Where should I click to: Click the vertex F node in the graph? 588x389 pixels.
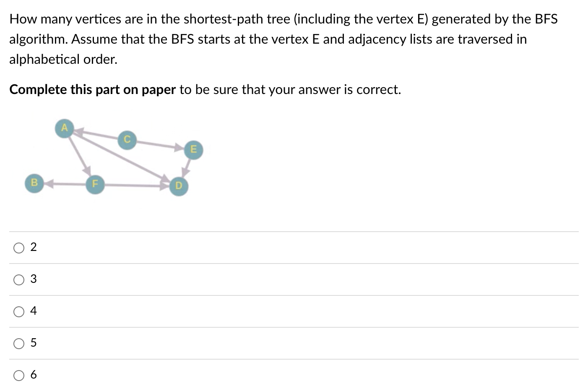pyautogui.click(x=95, y=183)
